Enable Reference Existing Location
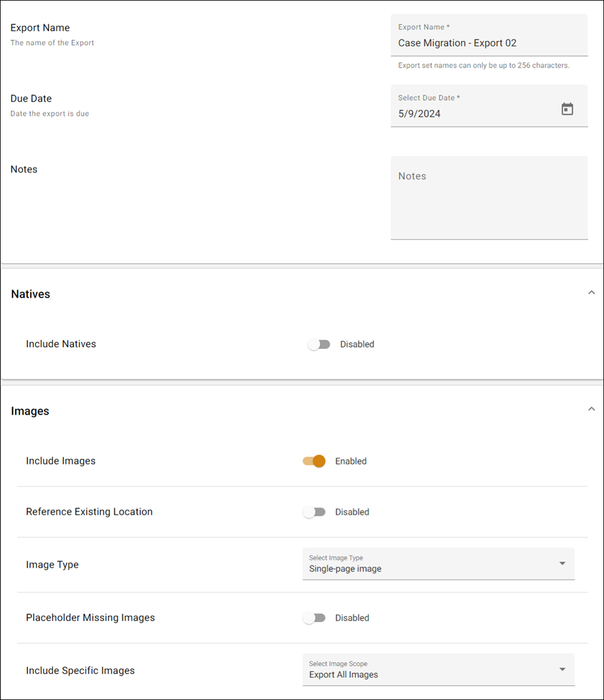 (314, 512)
